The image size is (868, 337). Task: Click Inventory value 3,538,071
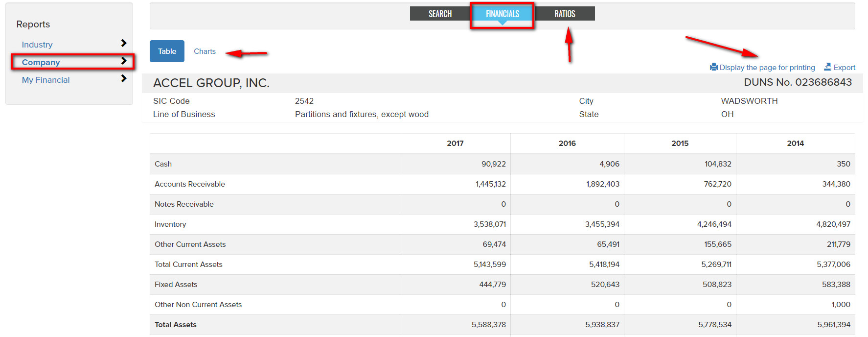489,224
